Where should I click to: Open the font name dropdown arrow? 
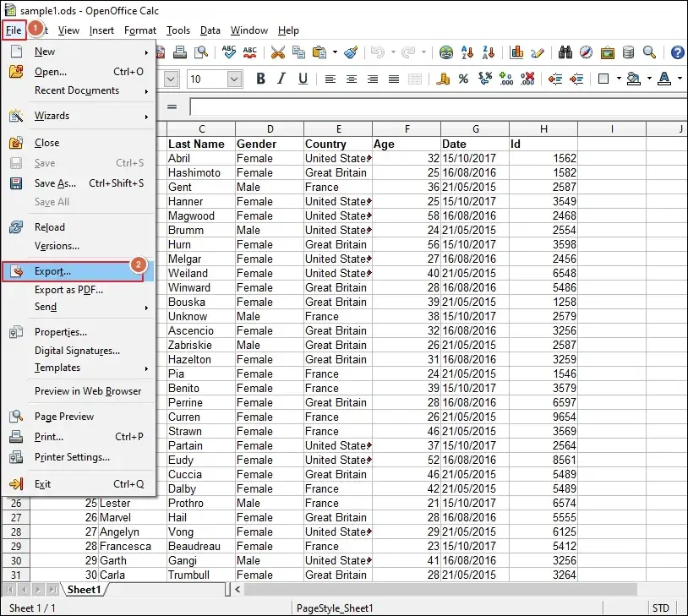171,79
